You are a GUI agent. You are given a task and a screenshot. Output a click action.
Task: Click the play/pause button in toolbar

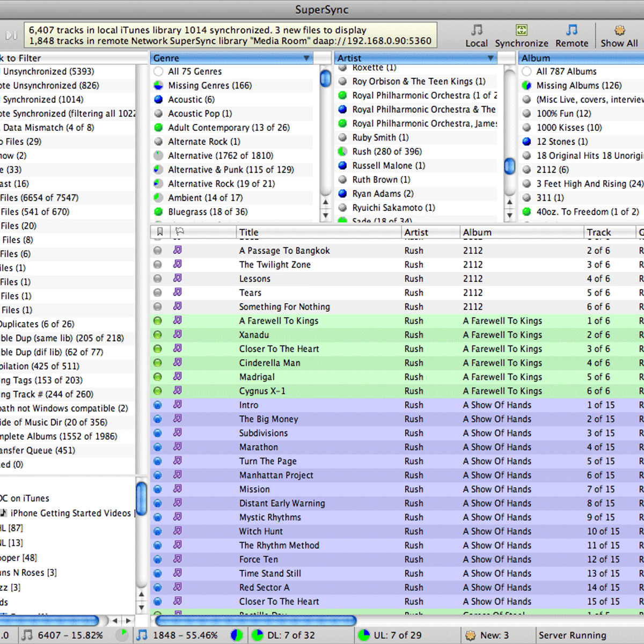coord(11,35)
